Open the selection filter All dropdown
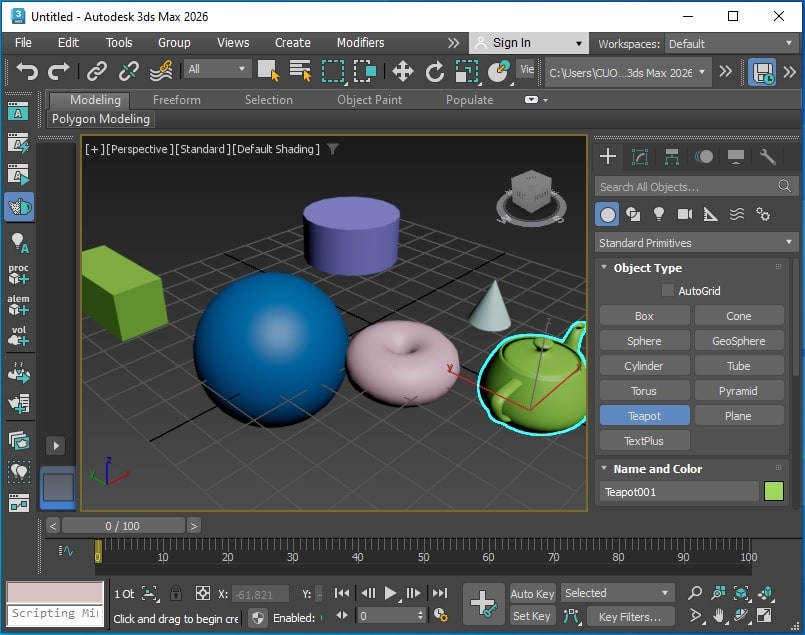 click(x=218, y=69)
